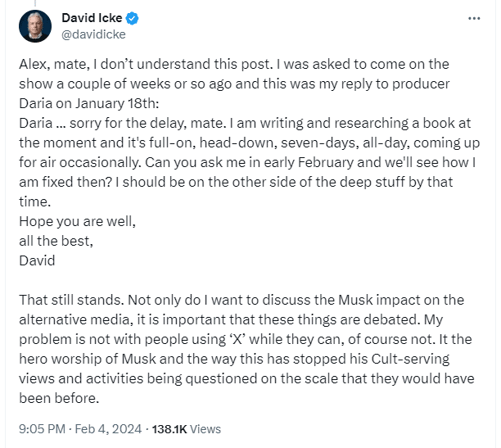
Task: Click the Feb 4, 2024 date
Action: coord(108,429)
